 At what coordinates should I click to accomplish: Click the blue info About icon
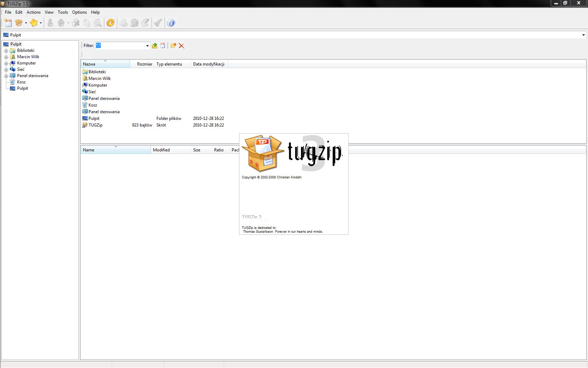coord(171,23)
